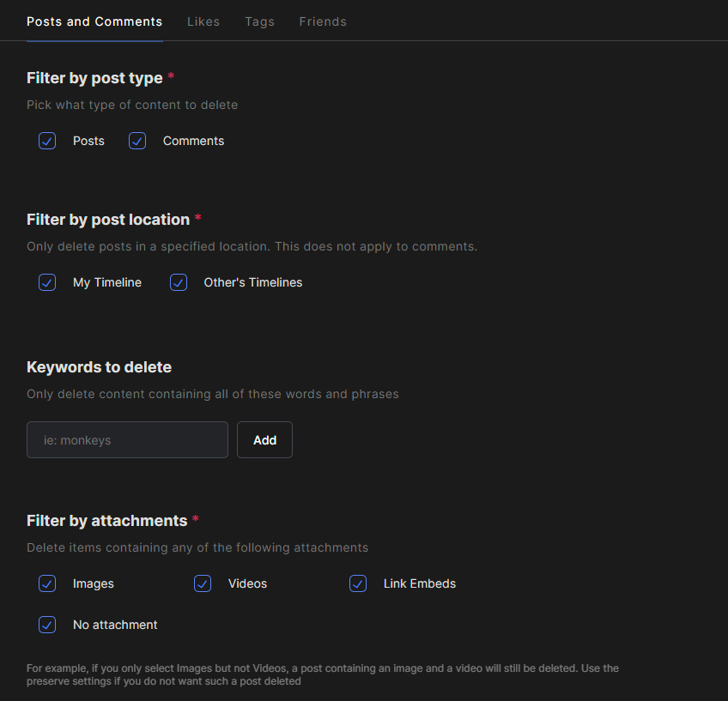
Task: Click the 'Comments' label text
Action: pyautogui.click(x=193, y=141)
